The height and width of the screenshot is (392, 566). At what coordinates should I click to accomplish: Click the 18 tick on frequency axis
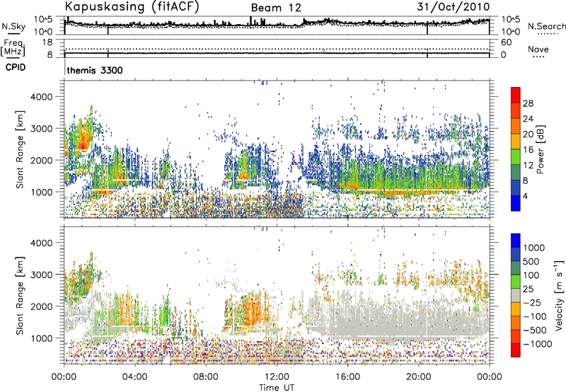(47, 42)
